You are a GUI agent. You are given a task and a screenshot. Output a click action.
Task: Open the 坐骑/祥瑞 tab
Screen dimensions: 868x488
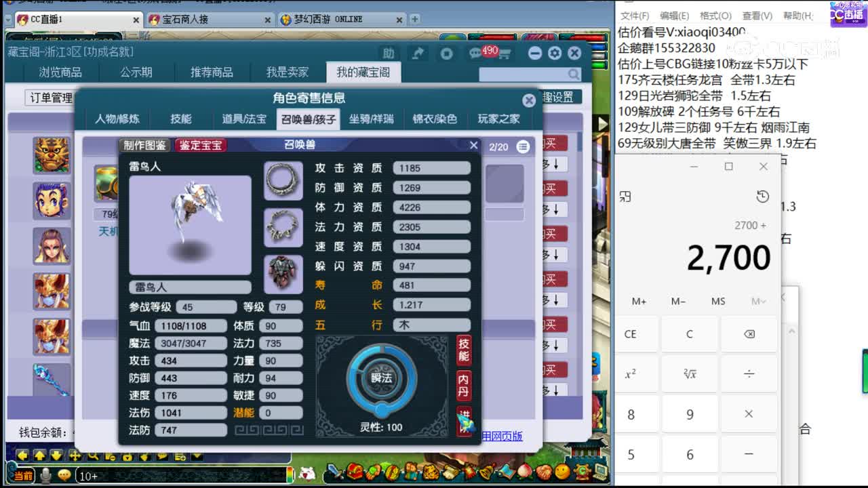[371, 119]
